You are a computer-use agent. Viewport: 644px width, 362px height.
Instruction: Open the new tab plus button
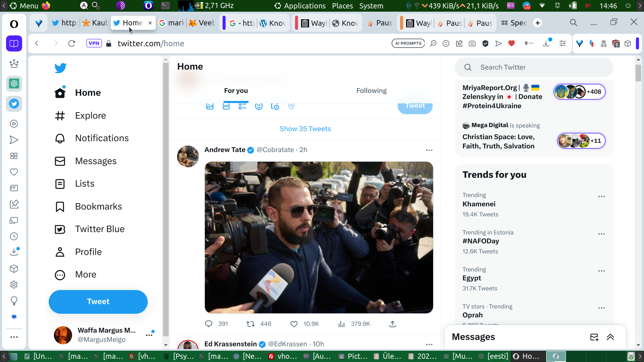[538, 23]
